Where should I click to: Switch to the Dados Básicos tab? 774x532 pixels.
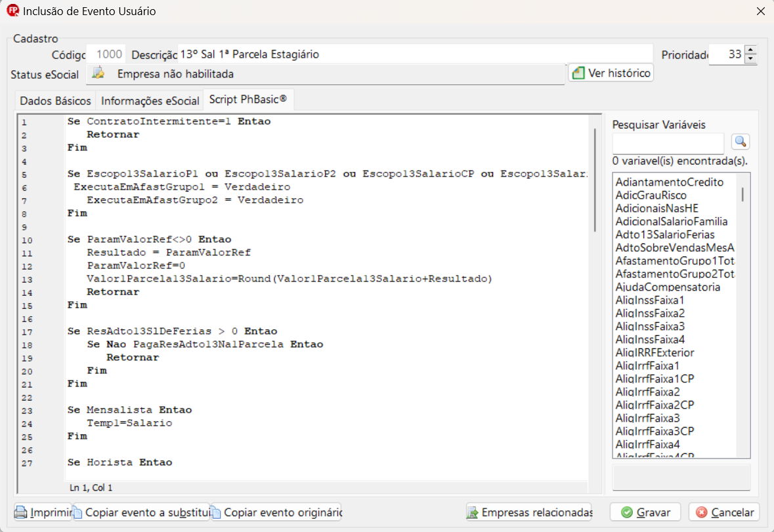pos(55,100)
